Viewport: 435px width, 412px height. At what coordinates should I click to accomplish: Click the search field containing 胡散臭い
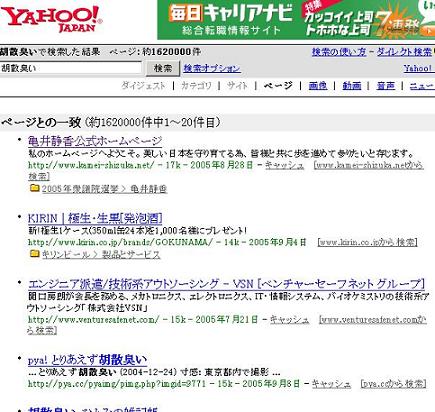[x=71, y=68]
